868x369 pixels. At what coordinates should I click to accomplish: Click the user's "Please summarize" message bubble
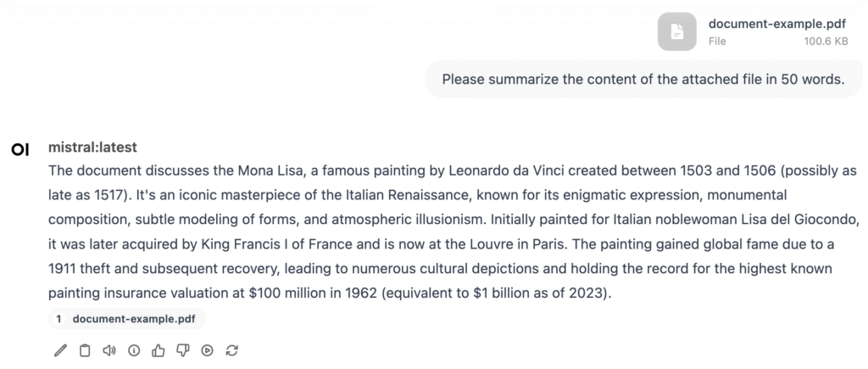(643, 81)
